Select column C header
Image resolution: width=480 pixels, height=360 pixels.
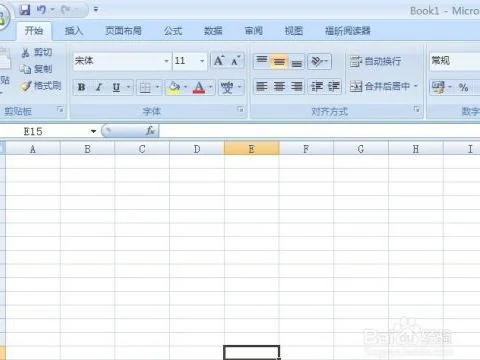(x=142, y=149)
